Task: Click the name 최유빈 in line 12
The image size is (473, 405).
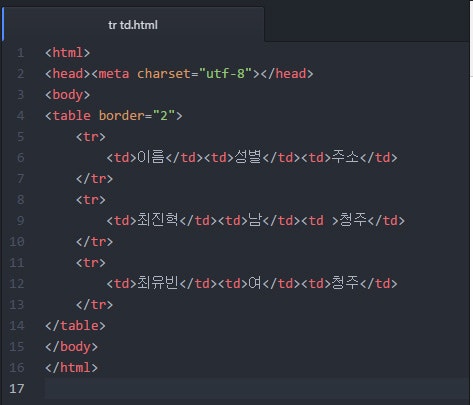Action: 158,283
